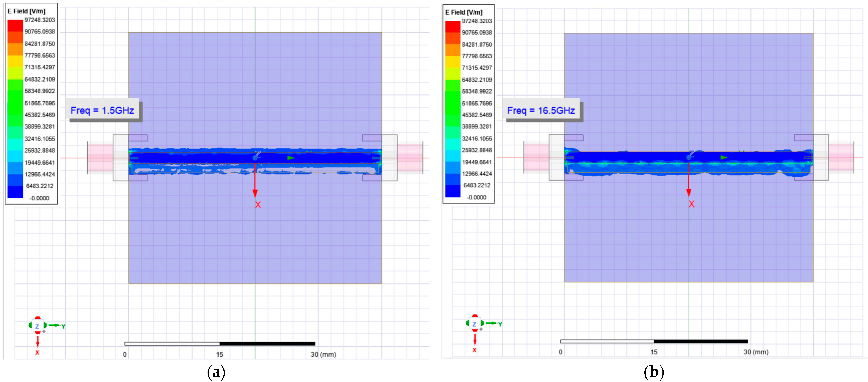Viewport: 868px width, 382px height.
Task: Click the black half of the 1.5GHz scale bar
Action: (x=267, y=344)
